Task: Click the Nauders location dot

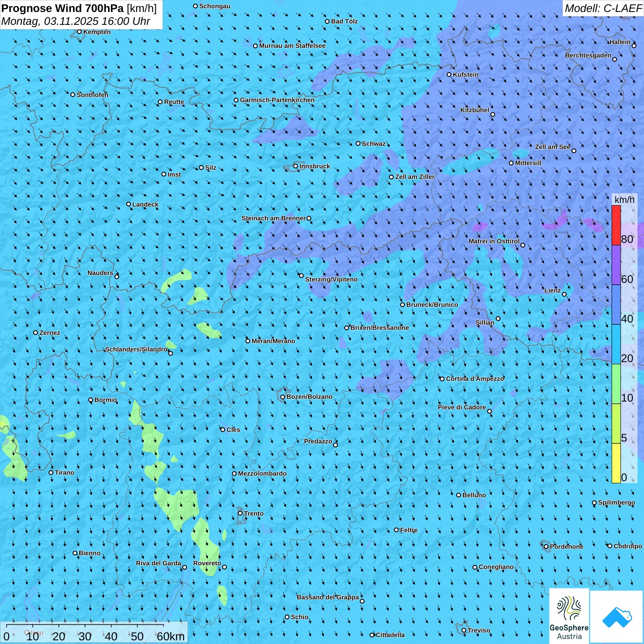Action: point(117,276)
